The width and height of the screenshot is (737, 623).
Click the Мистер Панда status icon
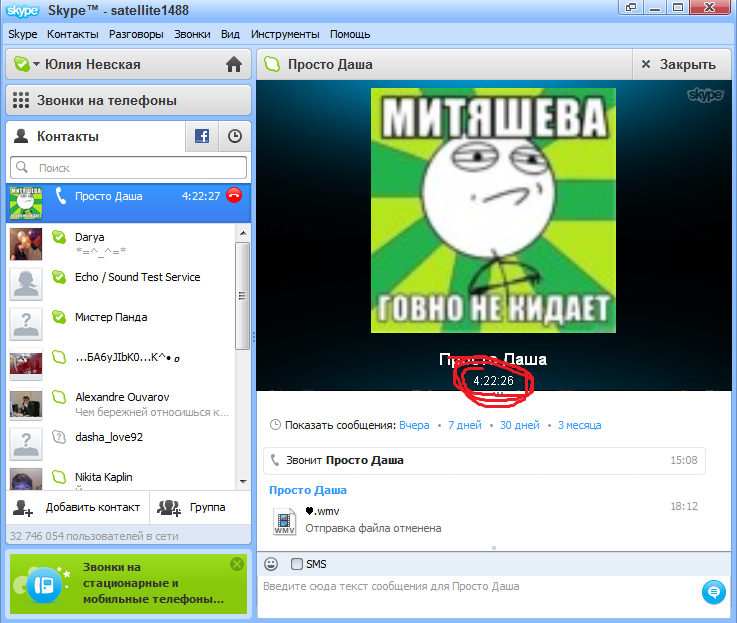click(59, 317)
